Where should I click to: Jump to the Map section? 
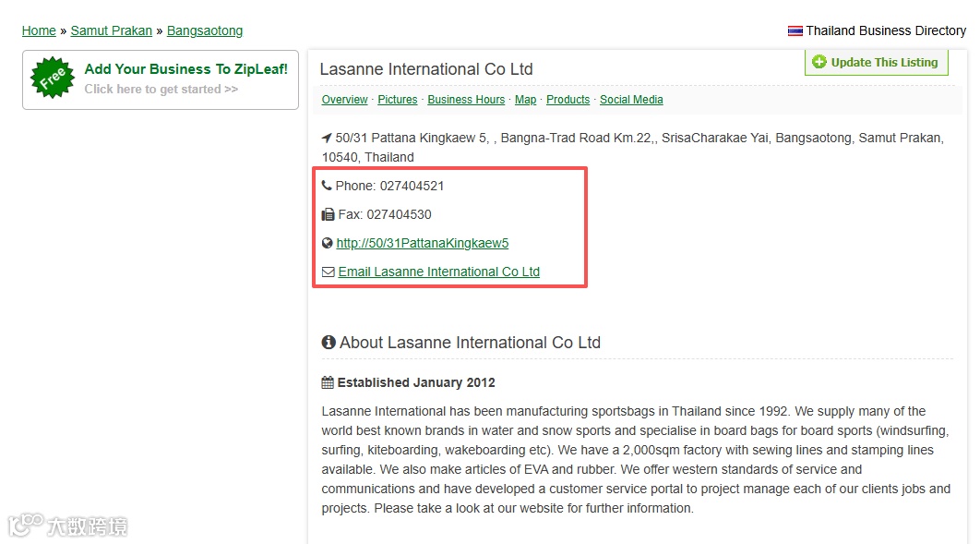click(x=526, y=100)
